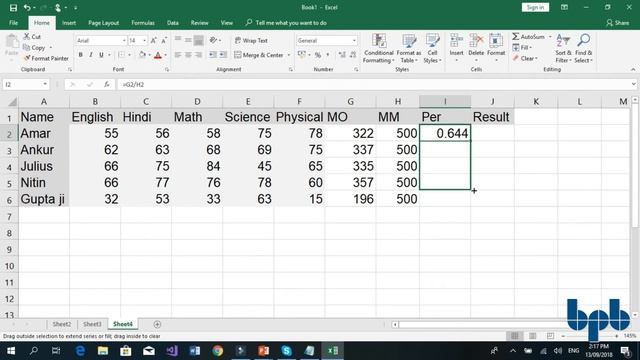The image size is (640, 360).
Task: Click Align Left icon
Action: (x=178, y=55)
